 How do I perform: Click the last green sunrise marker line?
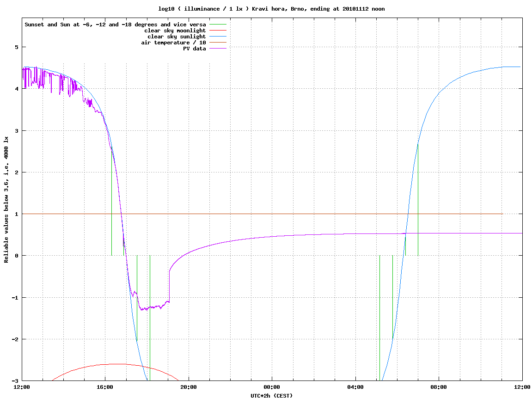[x=418, y=200]
